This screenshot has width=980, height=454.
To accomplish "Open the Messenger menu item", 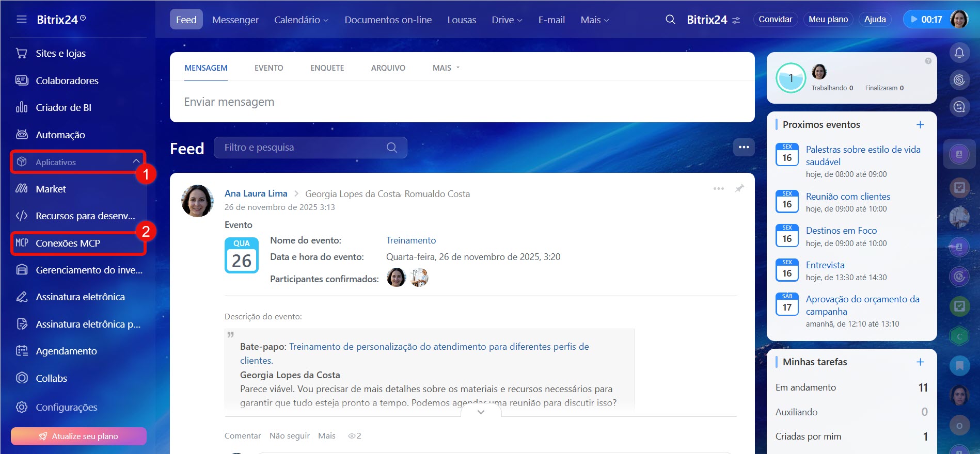I will point(235,20).
